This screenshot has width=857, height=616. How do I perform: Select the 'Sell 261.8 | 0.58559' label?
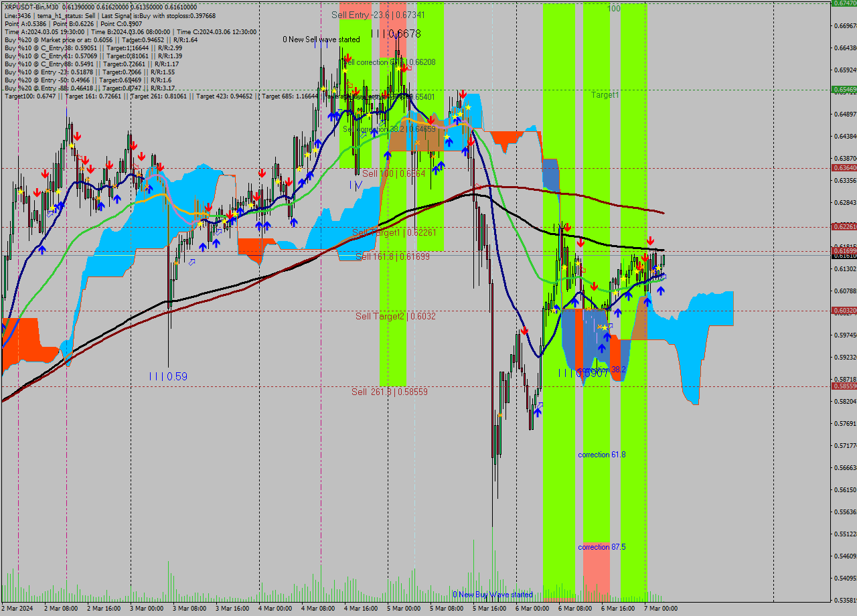[x=390, y=392]
